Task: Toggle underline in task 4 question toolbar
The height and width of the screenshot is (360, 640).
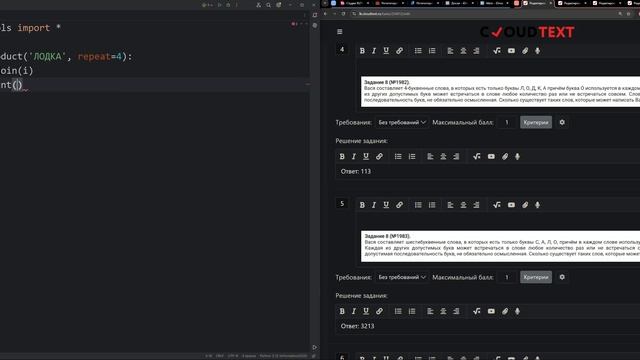Action: pyautogui.click(x=386, y=51)
